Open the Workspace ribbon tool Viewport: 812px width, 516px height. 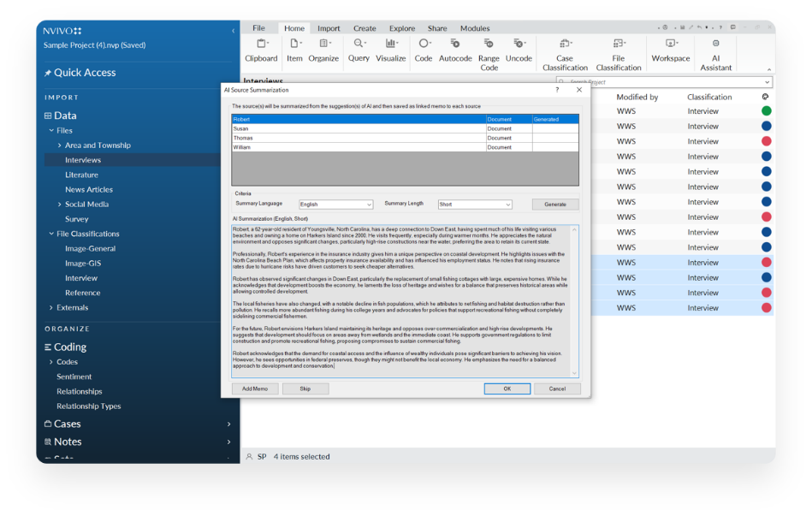(671, 50)
